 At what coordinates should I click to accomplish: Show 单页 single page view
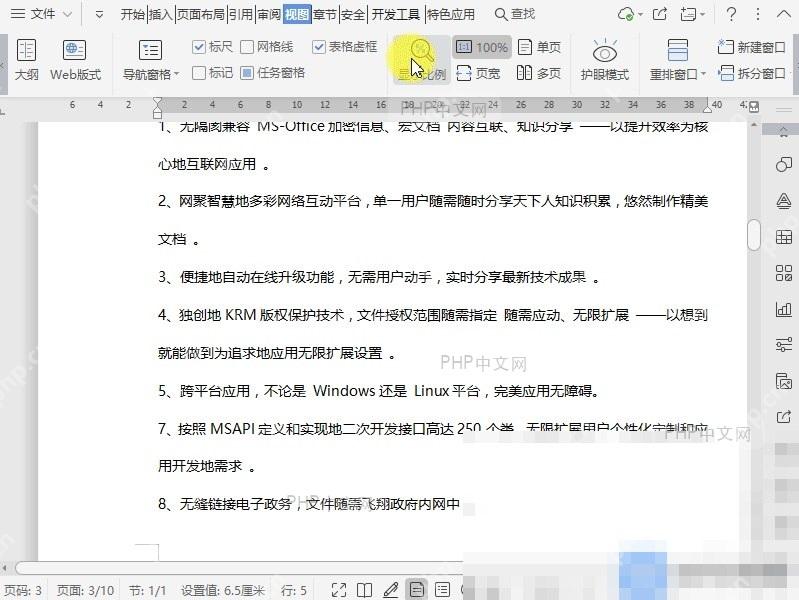coord(539,47)
